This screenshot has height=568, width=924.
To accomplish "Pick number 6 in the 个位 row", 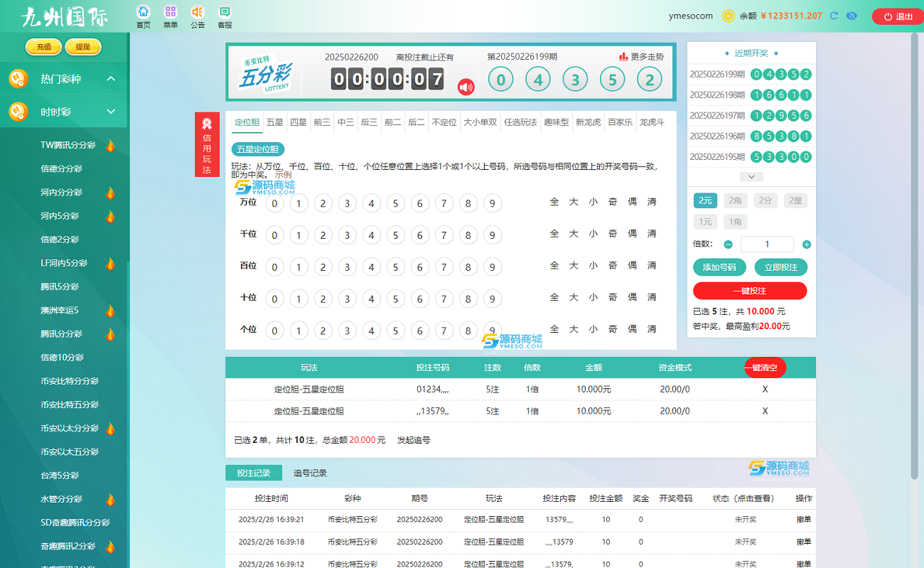I will click(x=419, y=331).
